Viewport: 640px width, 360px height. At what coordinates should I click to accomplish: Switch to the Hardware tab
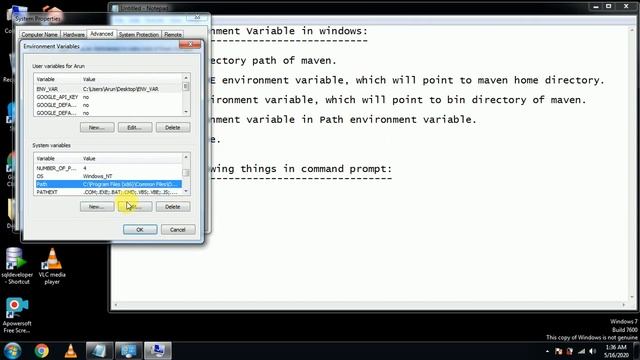click(73, 35)
